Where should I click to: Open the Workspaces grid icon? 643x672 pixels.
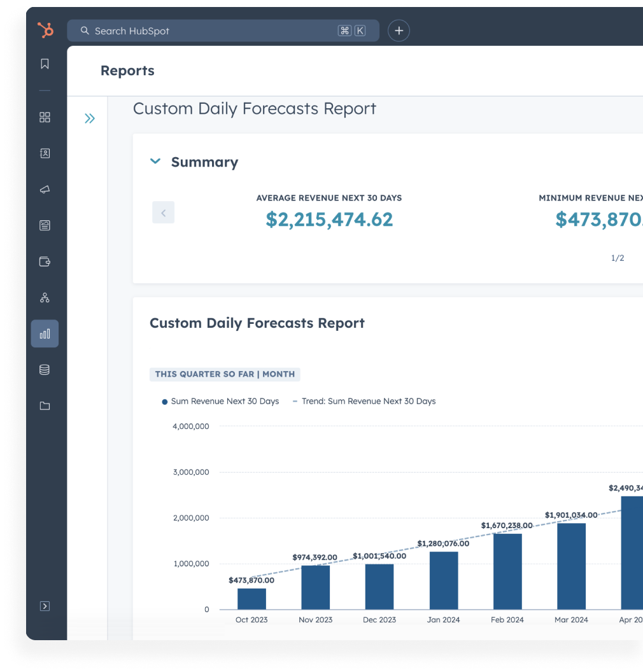tap(45, 117)
